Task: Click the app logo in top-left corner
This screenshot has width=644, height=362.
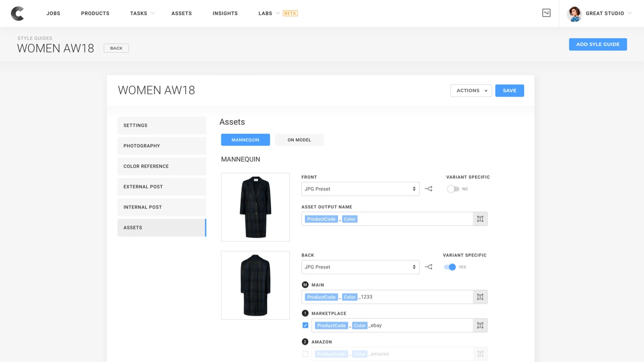Action: pyautogui.click(x=18, y=14)
